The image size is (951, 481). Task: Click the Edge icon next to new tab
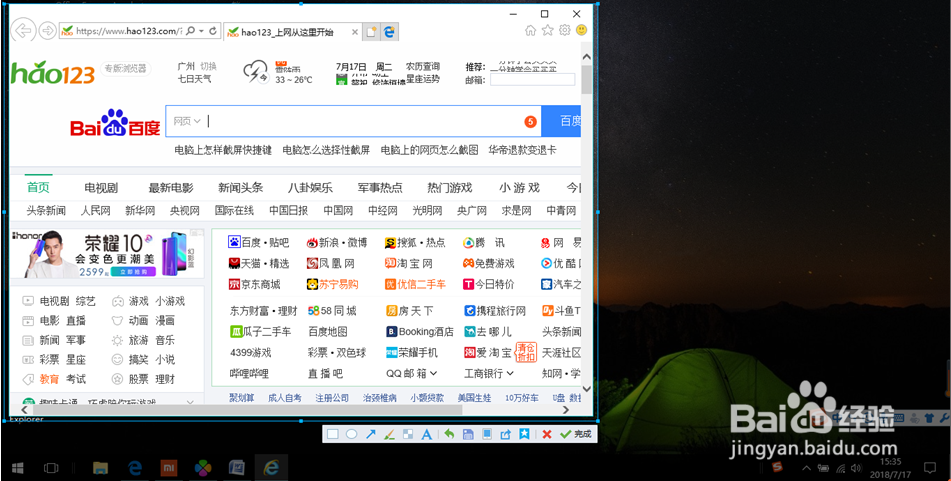[x=389, y=32]
